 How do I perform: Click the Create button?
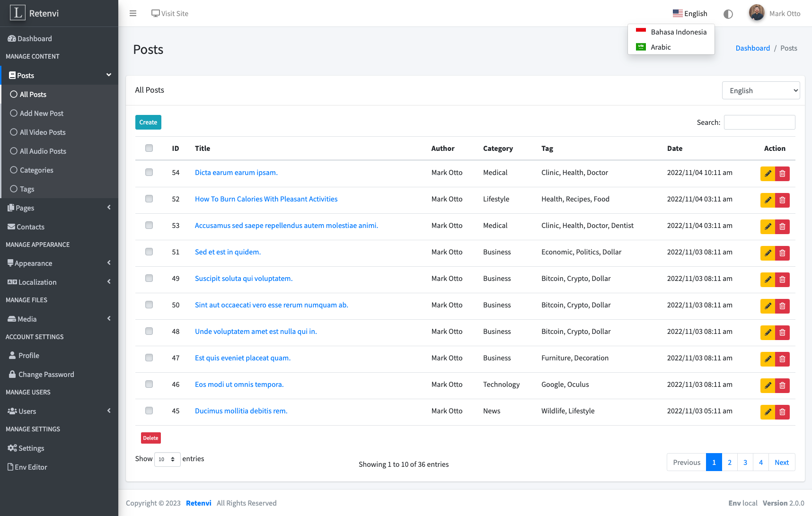[148, 122]
